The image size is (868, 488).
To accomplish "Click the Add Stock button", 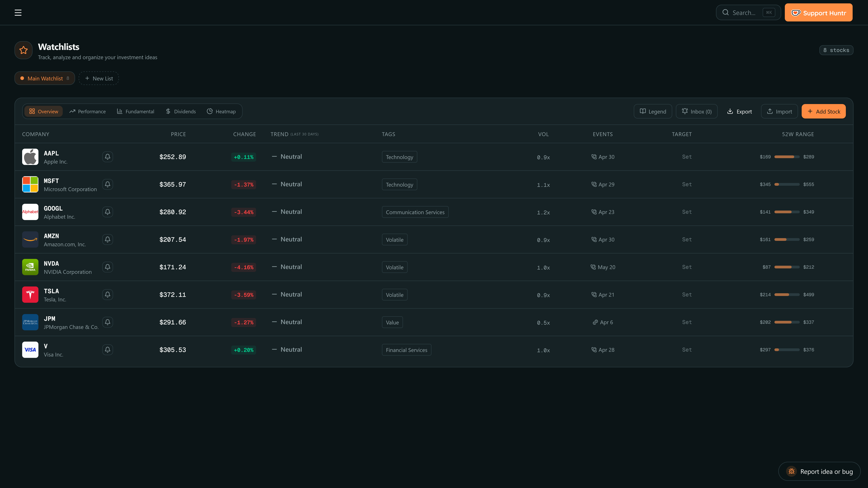I will (x=823, y=111).
